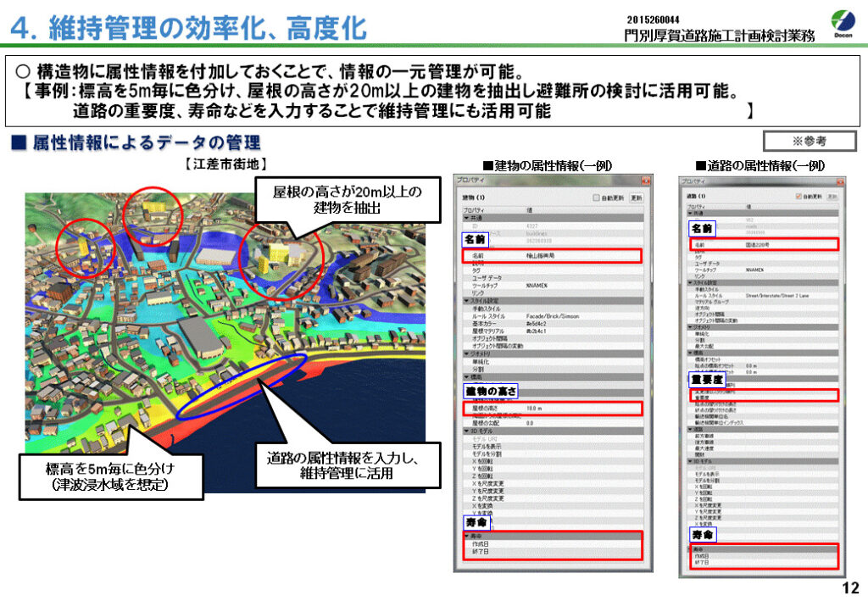The image size is (868, 601).
Task: Collapse the スタイル設定 section in building panel
Action: point(465,300)
